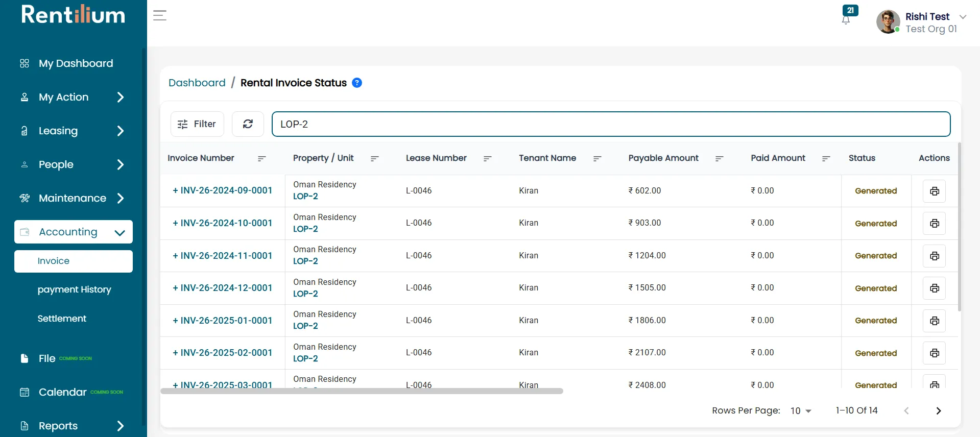Click the refresh icon button

pos(248,124)
